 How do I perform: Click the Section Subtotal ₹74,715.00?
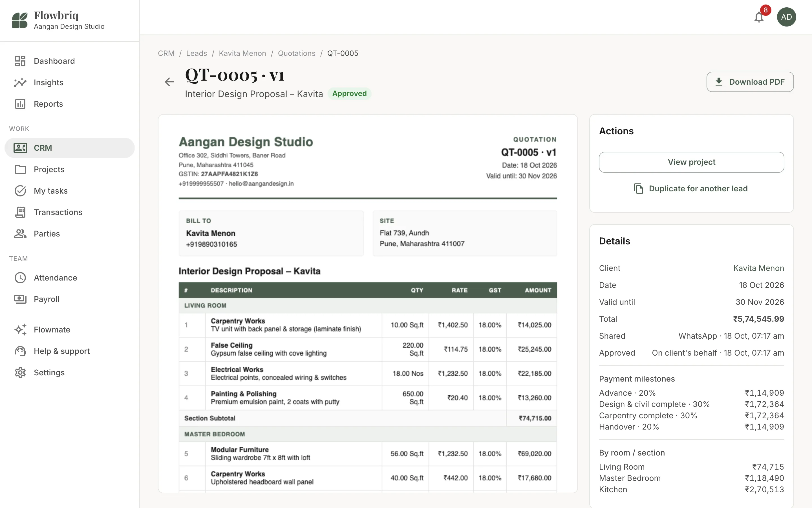(x=535, y=418)
